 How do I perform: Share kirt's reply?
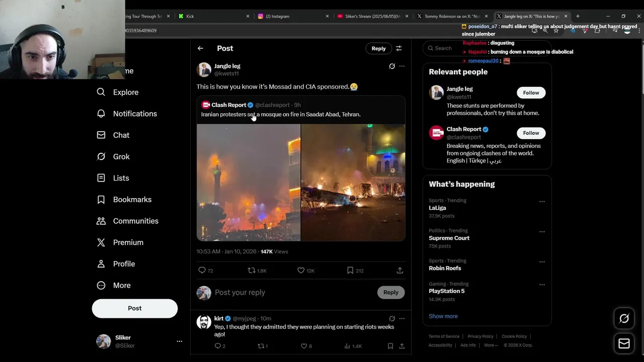point(402,346)
